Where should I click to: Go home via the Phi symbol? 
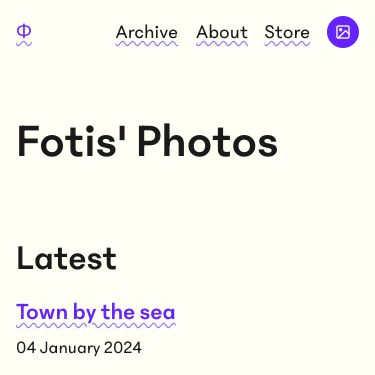(x=24, y=33)
